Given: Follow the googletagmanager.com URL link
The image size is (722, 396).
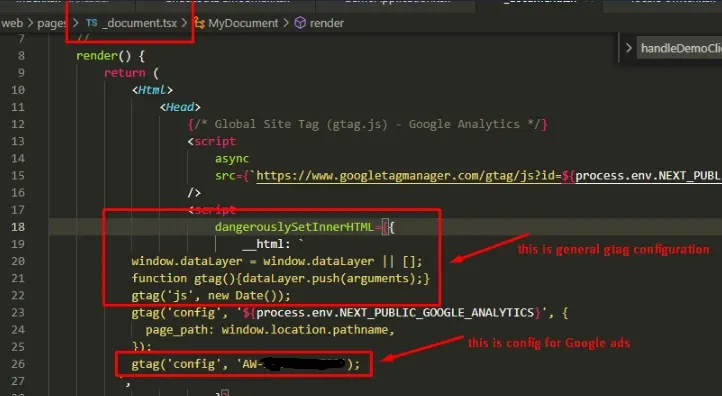Looking at the screenshot, I should click(x=408, y=175).
